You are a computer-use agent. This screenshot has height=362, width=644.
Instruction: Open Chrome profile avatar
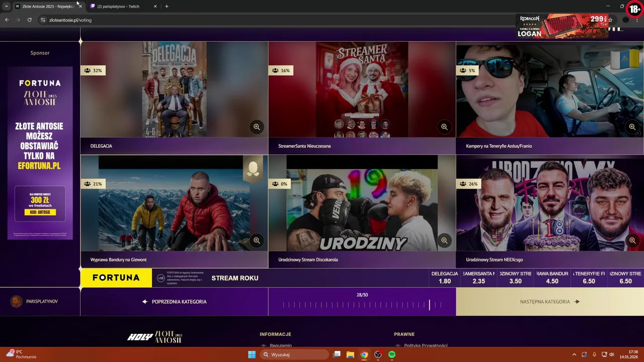(625, 20)
